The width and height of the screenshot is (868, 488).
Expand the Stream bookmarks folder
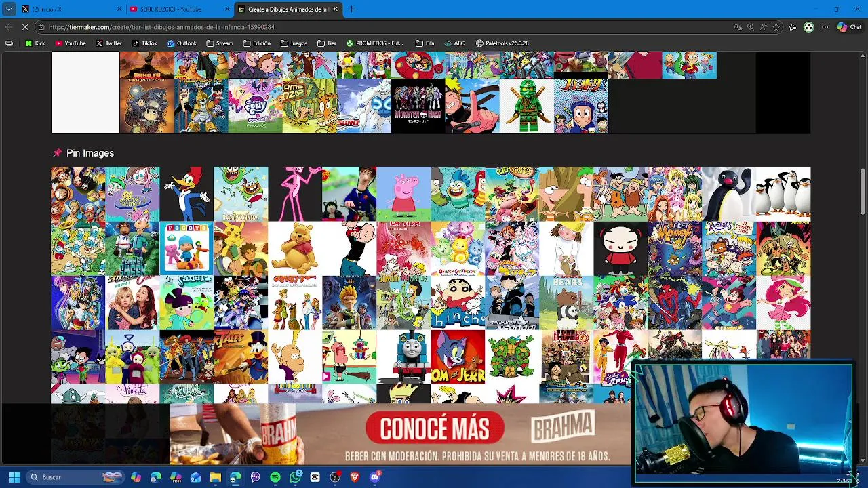(220, 43)
